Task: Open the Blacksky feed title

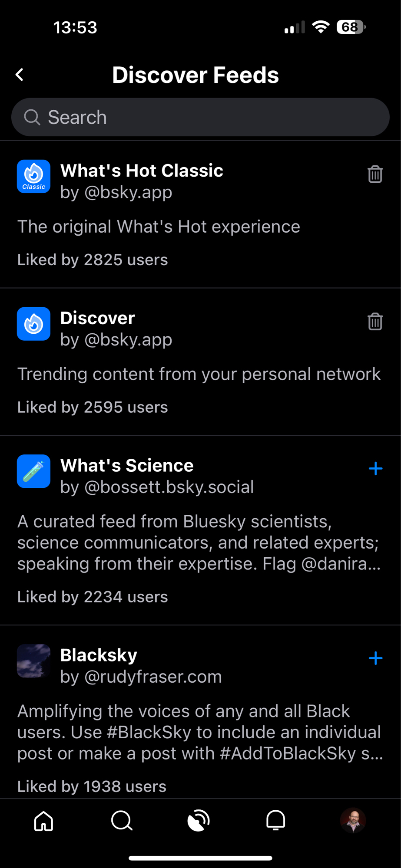Action: [99, 655]
